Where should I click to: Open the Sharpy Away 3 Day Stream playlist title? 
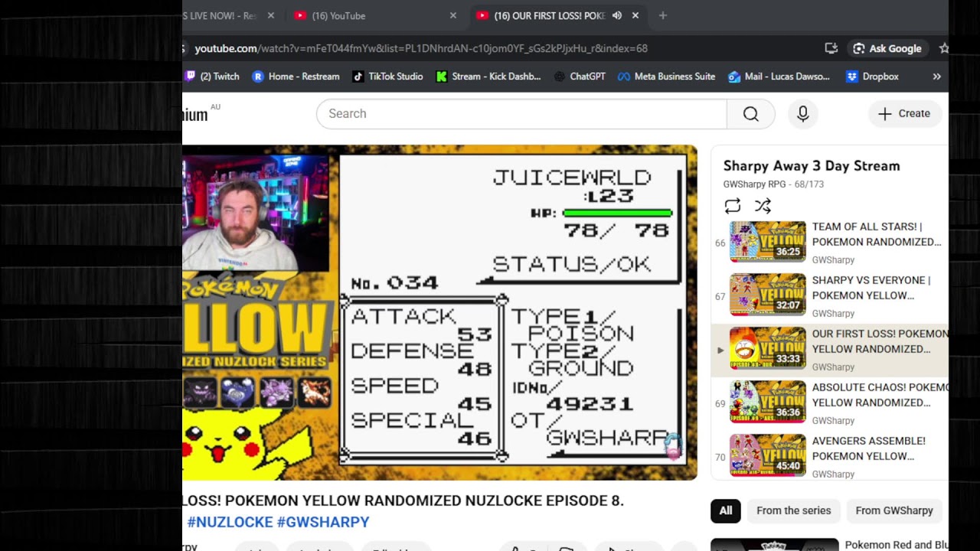pos(812,165)
